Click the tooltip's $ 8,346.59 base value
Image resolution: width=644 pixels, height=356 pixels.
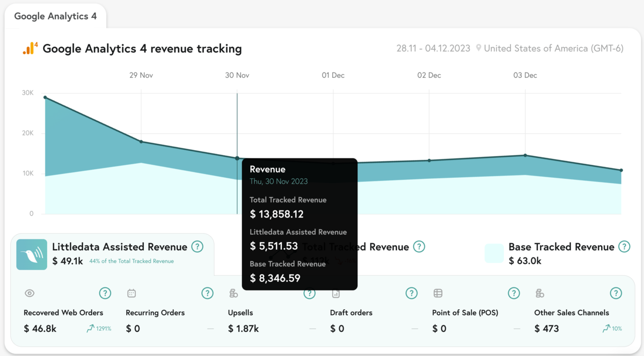pyautogui.click(x=275, y=278)
